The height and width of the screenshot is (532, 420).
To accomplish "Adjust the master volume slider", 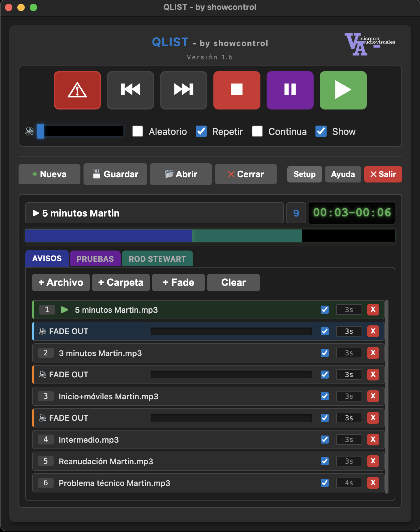I will (80, 131).
